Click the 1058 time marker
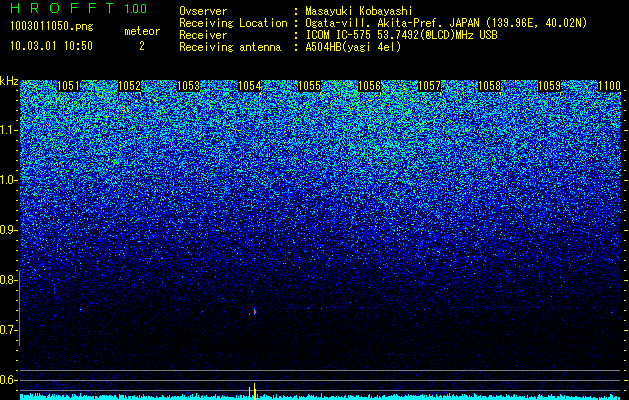629x400 pixels. point(490,86)
